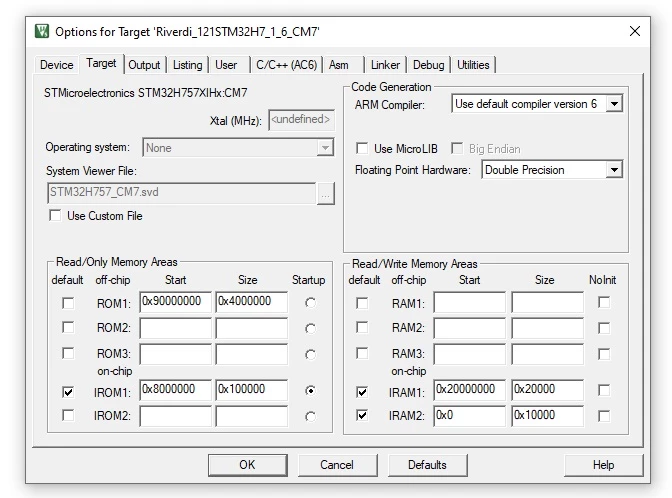Select the ROM2 Startup radio button

(310, 329)
